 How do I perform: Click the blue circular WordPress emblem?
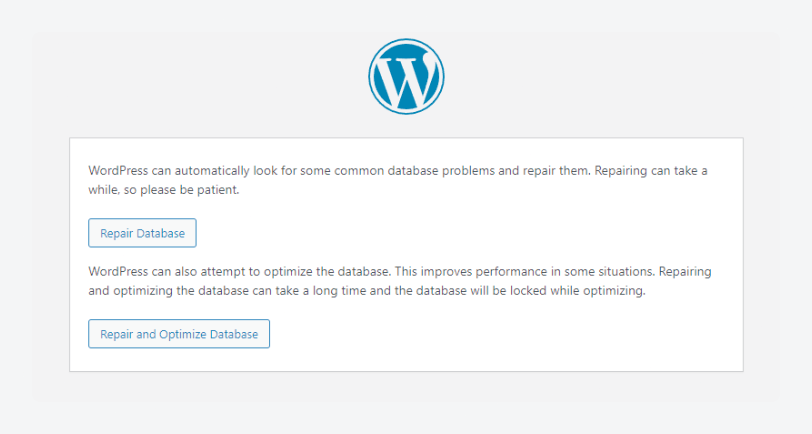pyautogui.click(x=406, y=76)
